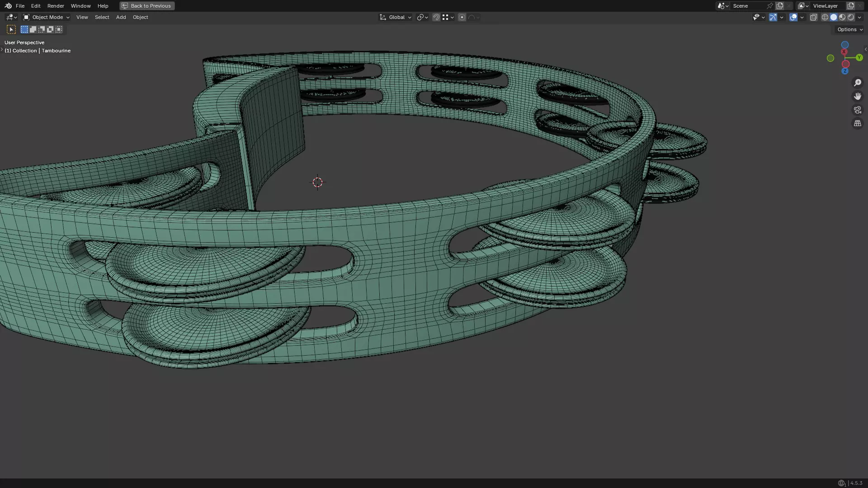Image resolution: width=868 pixels, height=488 pixels.
Task: Toggle snapping magnet on
Action: [x=436, y=17]
